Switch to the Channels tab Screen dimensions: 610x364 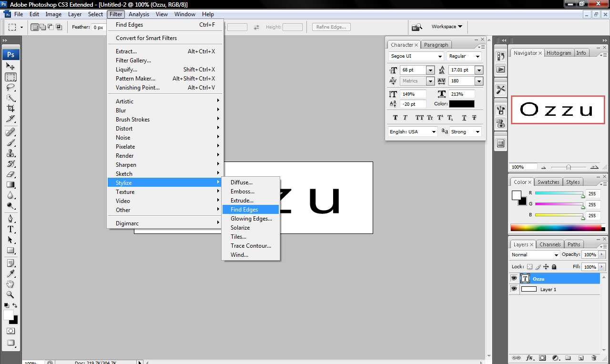(550, 244)
